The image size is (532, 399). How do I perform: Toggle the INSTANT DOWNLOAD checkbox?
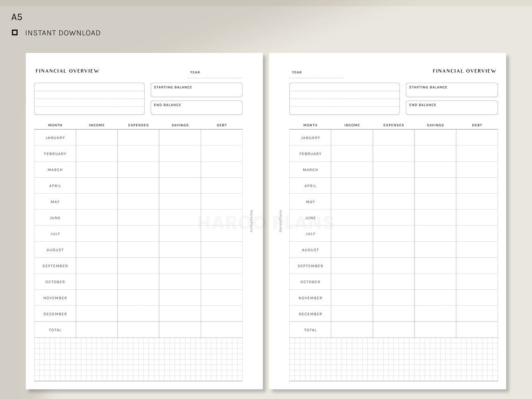(x=14, y=32)
